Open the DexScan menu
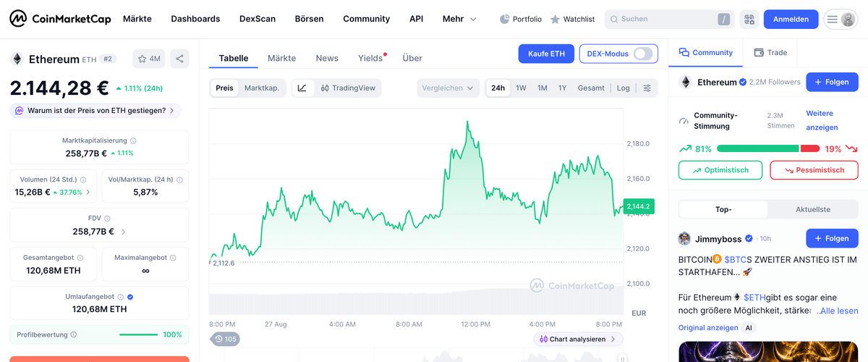 [x=258, y=19]
